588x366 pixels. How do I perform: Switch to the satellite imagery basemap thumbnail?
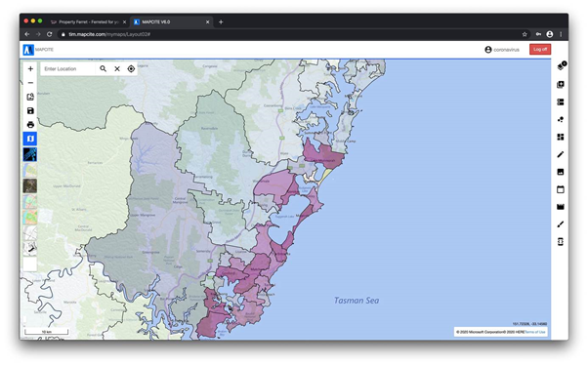pos(30,185)
